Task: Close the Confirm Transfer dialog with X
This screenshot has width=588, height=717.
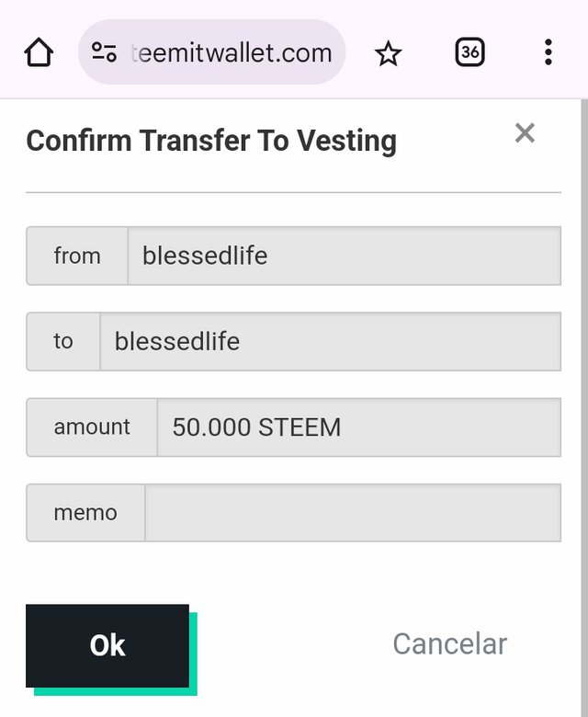Action: pos(525,133)
